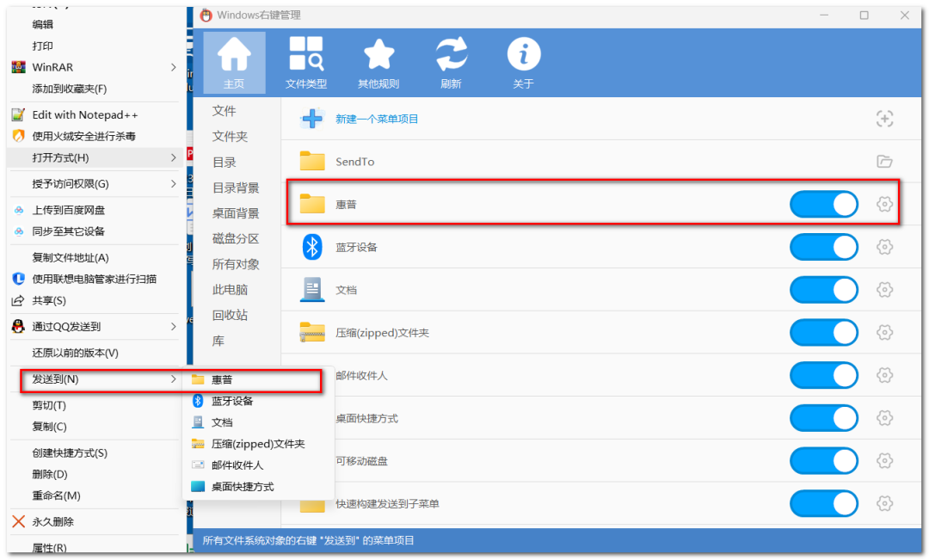Toggle off the 文档 switch
The height and width of the screenshot is (560, 929).
pos(824,289)
